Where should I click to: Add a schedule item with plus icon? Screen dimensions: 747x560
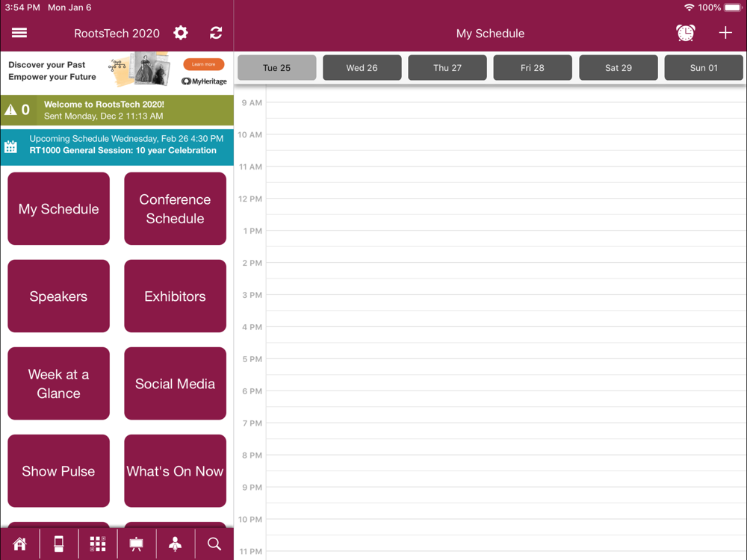[725, 33]
